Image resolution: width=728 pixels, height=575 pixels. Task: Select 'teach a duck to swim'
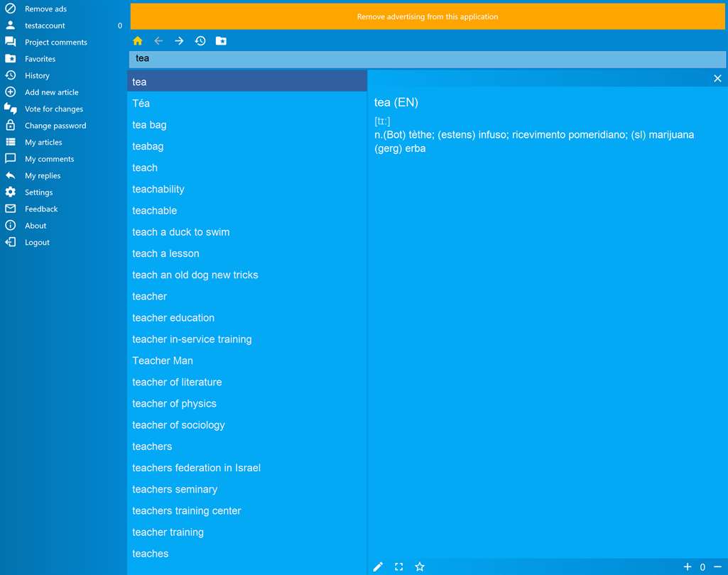[247, 231]
